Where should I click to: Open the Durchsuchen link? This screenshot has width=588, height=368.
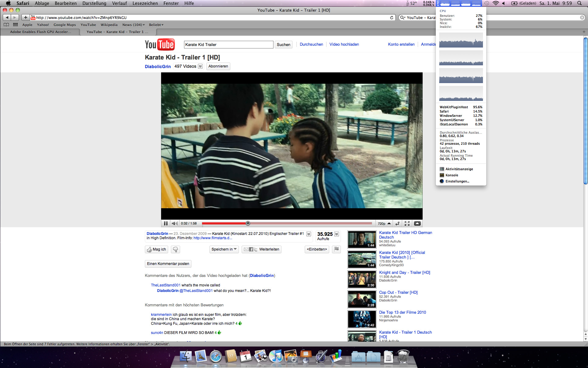tap(311, 44)
